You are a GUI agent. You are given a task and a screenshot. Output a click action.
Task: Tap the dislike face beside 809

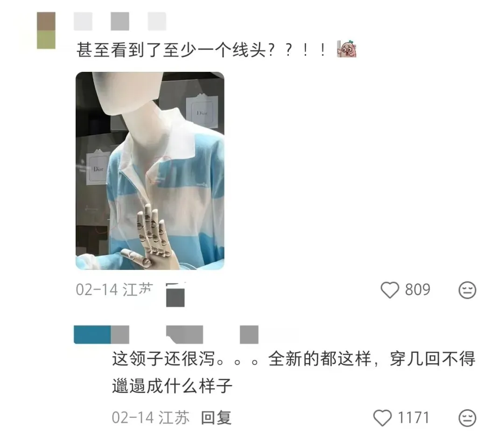point(467,290)
